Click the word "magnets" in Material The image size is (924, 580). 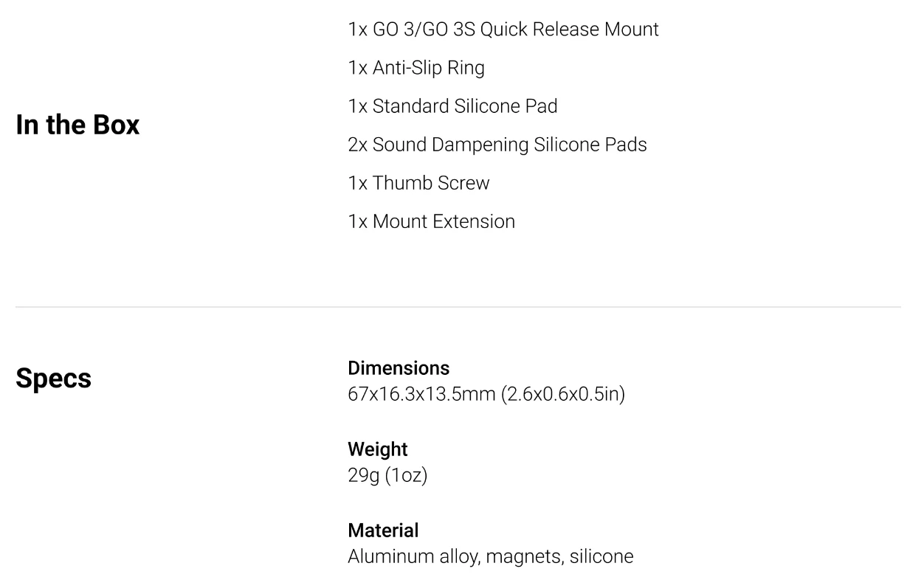523,556
